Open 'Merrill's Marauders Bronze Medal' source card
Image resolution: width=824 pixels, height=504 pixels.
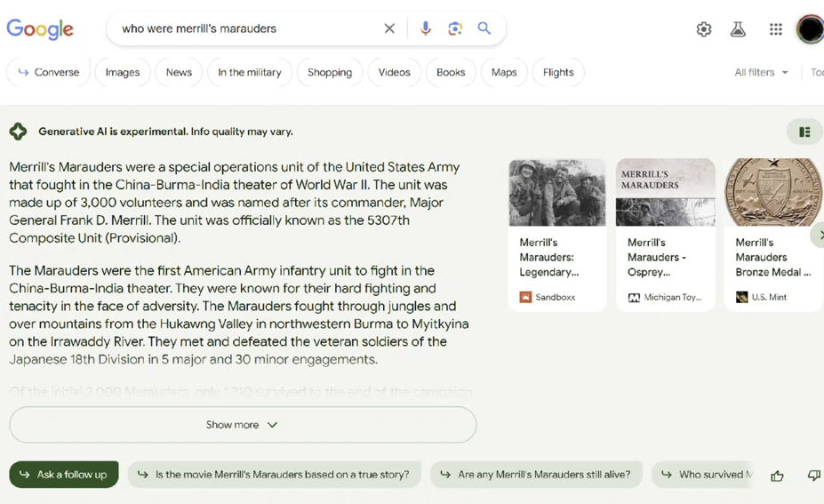[773, 236]
